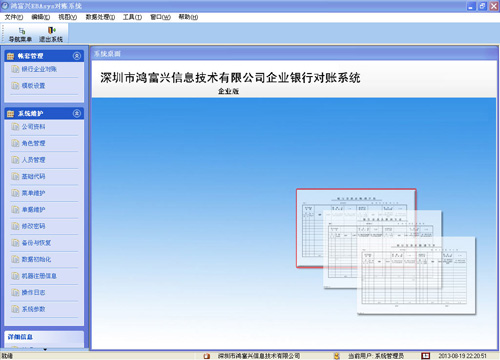The image size is (500, 360).
Task: Click the 人员管理 item icon
Action: coord(15,160)
